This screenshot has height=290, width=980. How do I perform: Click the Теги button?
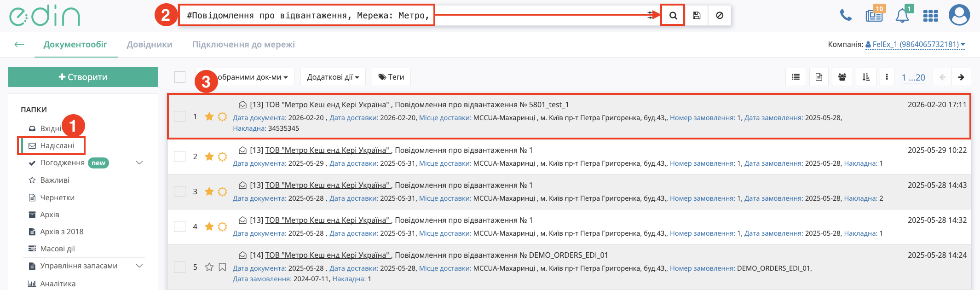tap(391, 77)
